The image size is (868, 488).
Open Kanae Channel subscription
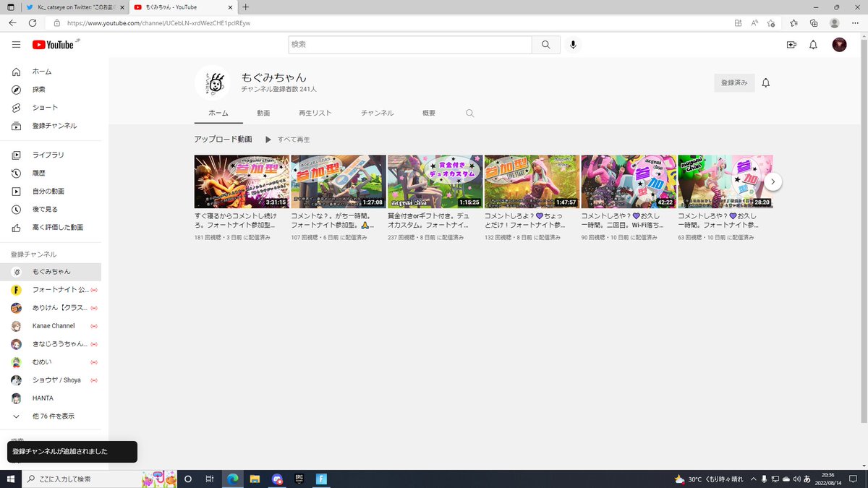click(x=51, y=326)
